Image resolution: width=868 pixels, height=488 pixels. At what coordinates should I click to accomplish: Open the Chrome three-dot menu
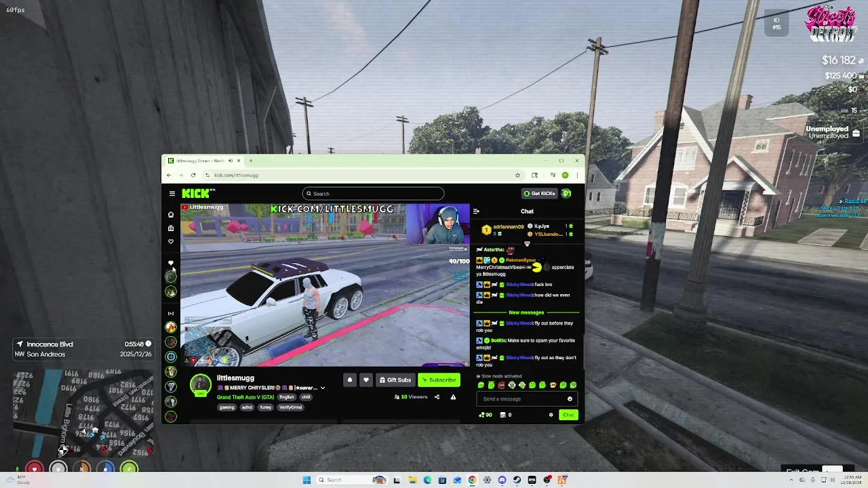click(x=577, y=176)
